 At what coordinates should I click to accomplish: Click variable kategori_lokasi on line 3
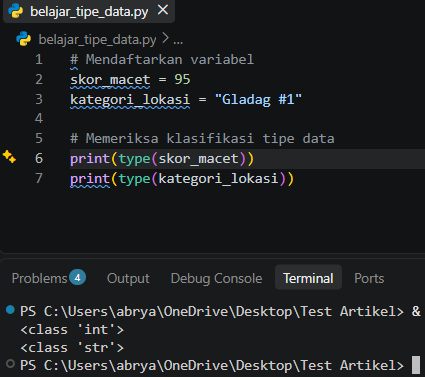pyautogui.click(x=130, y=100)
